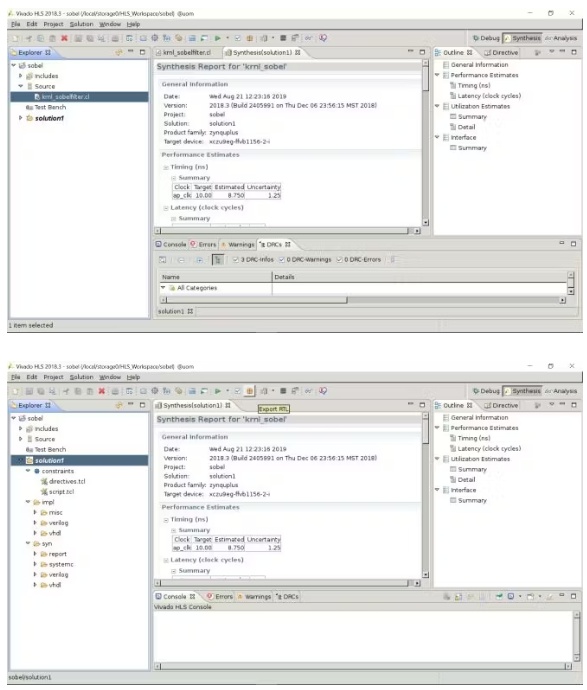The image size is (587, 690).
Task: Click the Export RTL toolbar icon above its tooltip
Action: (249, 391)
